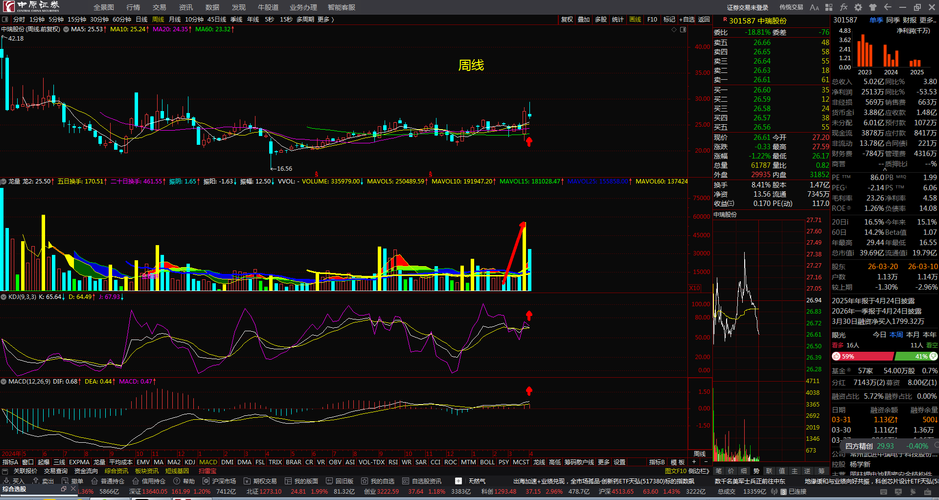
Task: Close the 综合选股 panel tab
Action: pos(73,489)
